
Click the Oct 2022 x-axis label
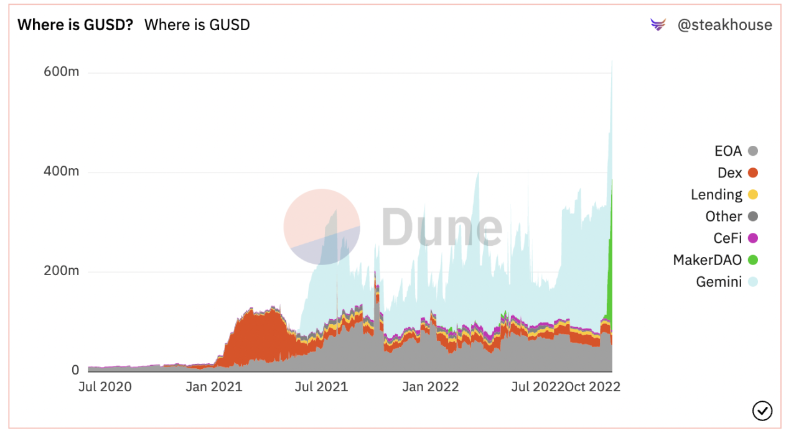pyautogui.click(x=593, y=387)
